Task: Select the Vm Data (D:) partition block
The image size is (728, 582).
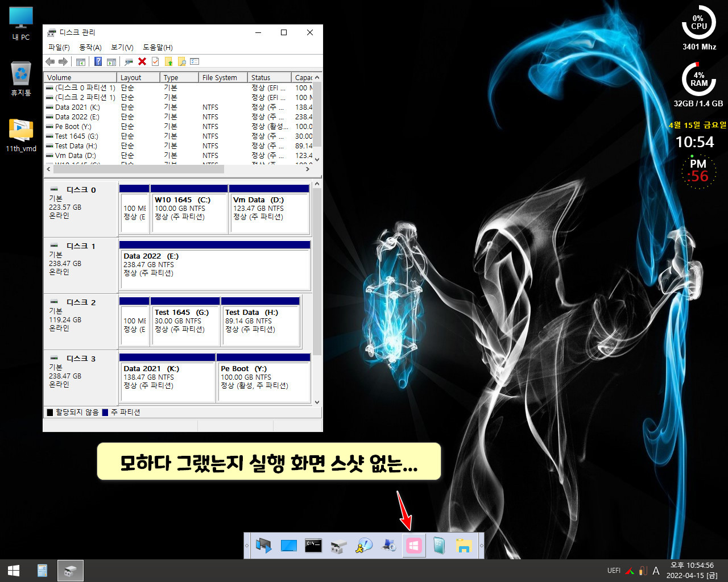Action: click(270, 209)
